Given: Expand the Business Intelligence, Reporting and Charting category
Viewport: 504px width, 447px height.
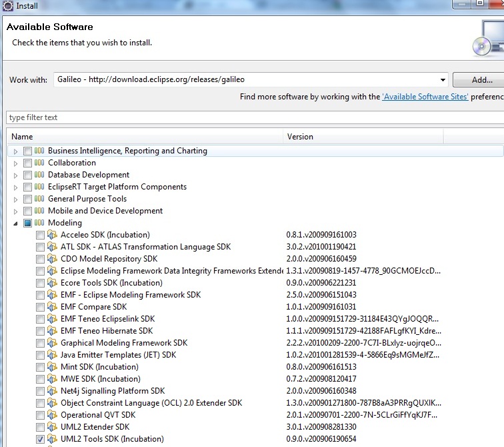Looking at the screenshot, I should [x=15, y=151].
